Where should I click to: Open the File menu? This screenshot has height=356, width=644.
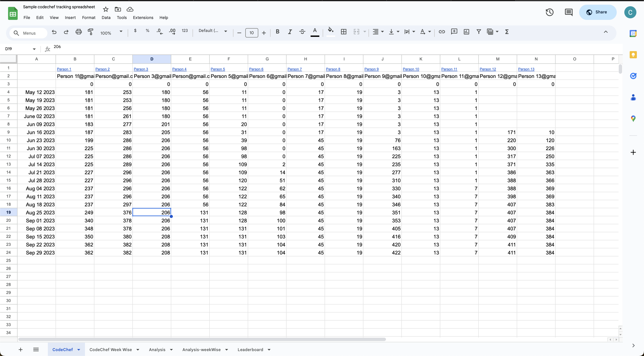point(27,17)
